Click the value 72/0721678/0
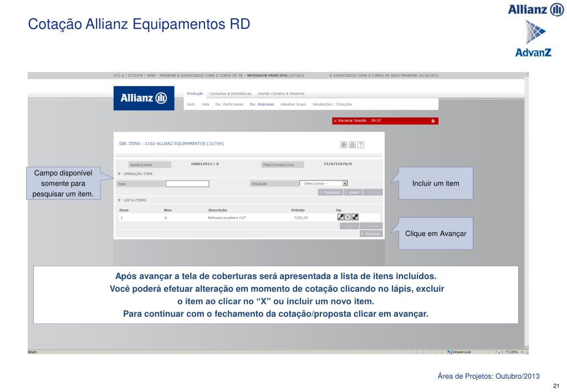Viewport: 567px width, 392px height. click(x=338, y=164)
